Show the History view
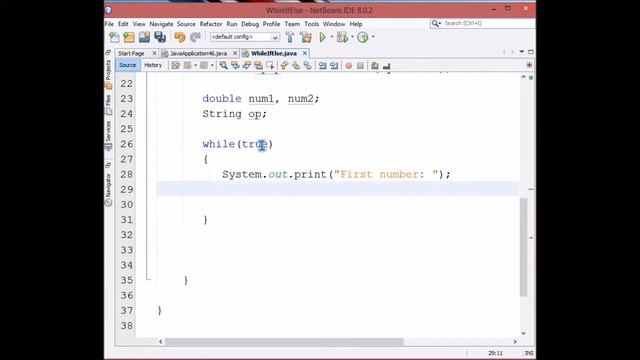 (x=153, y=65)
